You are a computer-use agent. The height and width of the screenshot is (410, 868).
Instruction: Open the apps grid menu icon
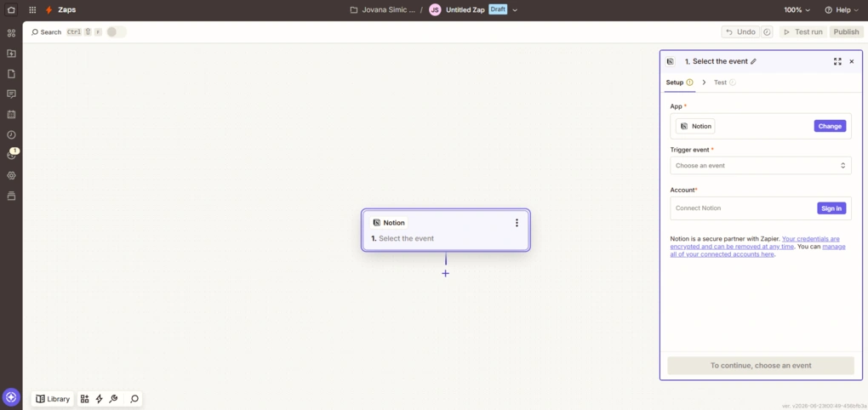[x=32, y=10]
